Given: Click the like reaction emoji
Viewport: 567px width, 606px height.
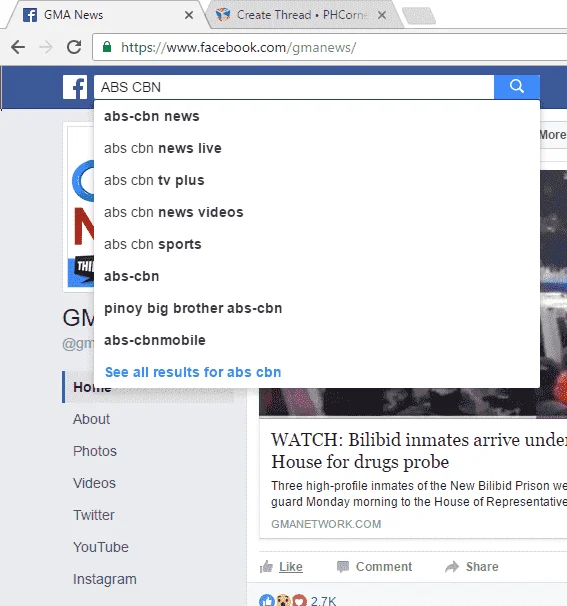Looking at the screenshot, I should point(267,600).
